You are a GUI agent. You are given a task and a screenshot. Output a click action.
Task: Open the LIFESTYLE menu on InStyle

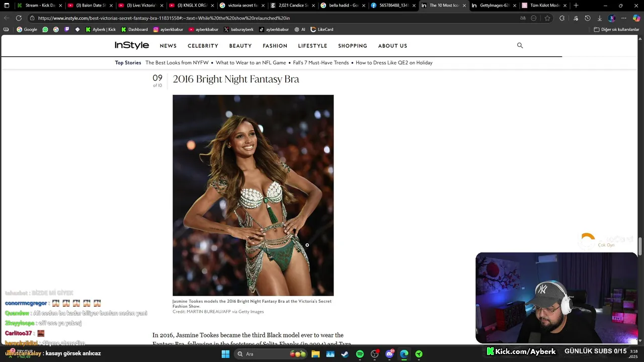pos(312,46)
